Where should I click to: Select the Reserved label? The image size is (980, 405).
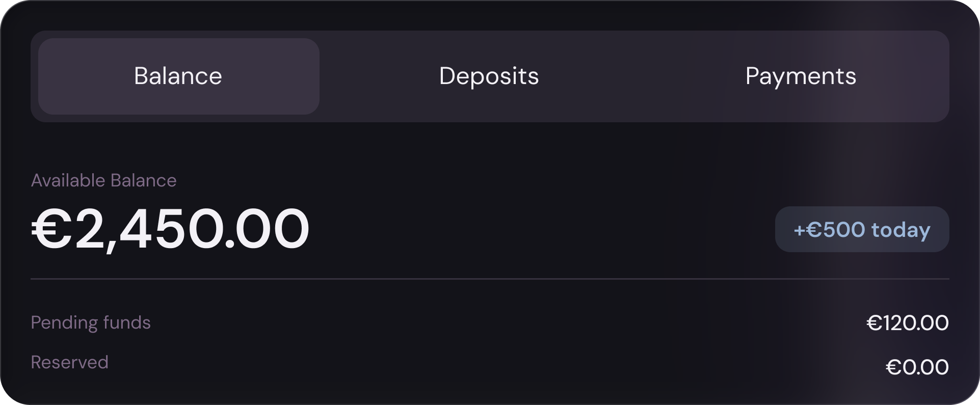[70, 362]
